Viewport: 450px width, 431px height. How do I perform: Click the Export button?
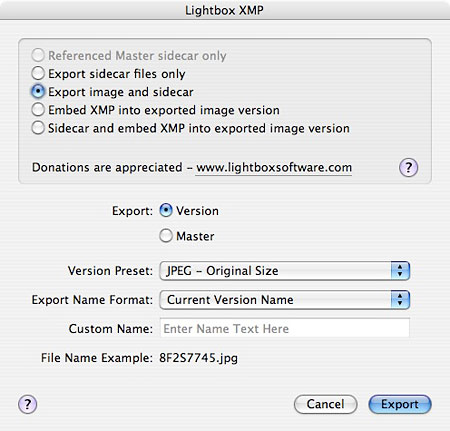(400, 404)
